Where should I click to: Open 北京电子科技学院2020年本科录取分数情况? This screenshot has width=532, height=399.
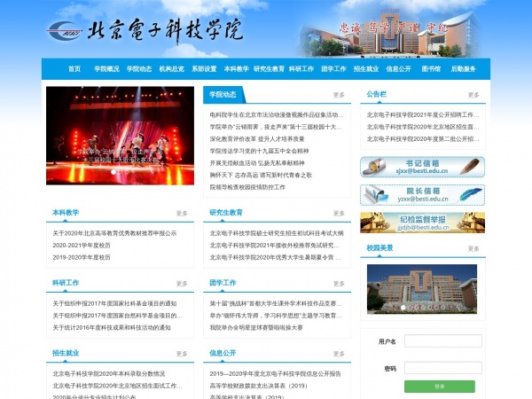[x=108, y=373]
